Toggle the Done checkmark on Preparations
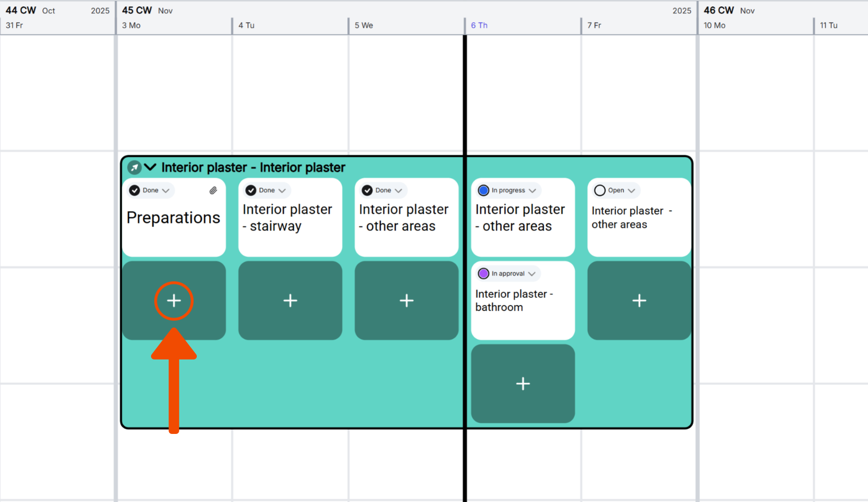Image resolution: width=868 pixels, height=502 pixels. tap(135, 190)
